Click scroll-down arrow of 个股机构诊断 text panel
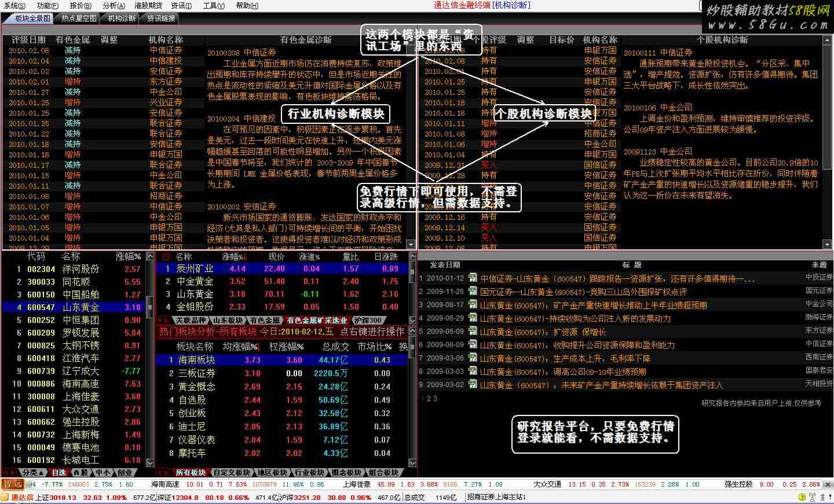 point(828,245)
